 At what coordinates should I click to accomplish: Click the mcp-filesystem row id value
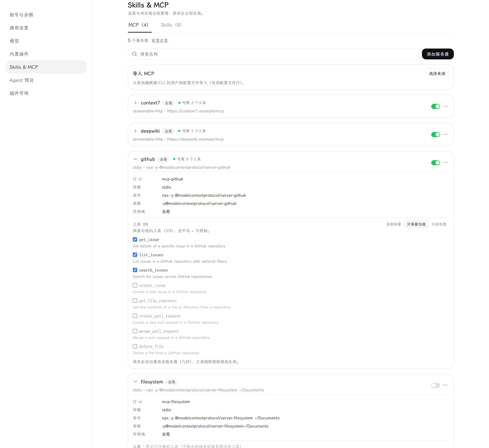click(x=176, y=402)
